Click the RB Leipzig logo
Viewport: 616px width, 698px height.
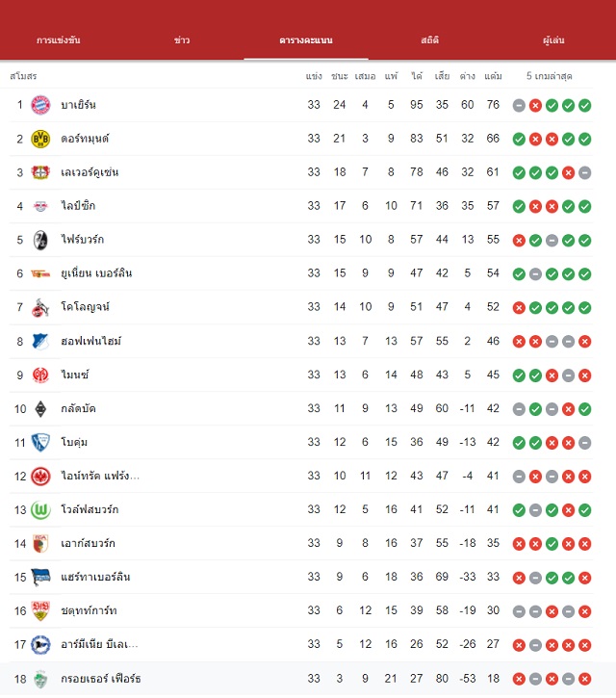click(40, 207)
